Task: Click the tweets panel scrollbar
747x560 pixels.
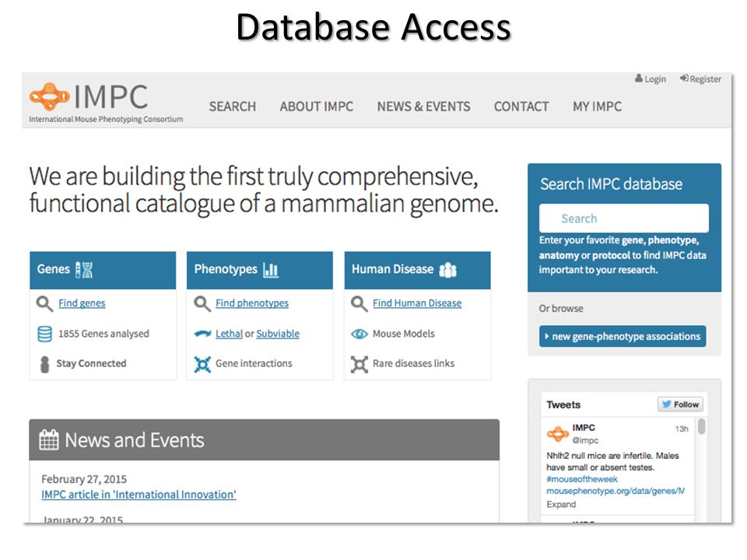Action: click(701, 425)
